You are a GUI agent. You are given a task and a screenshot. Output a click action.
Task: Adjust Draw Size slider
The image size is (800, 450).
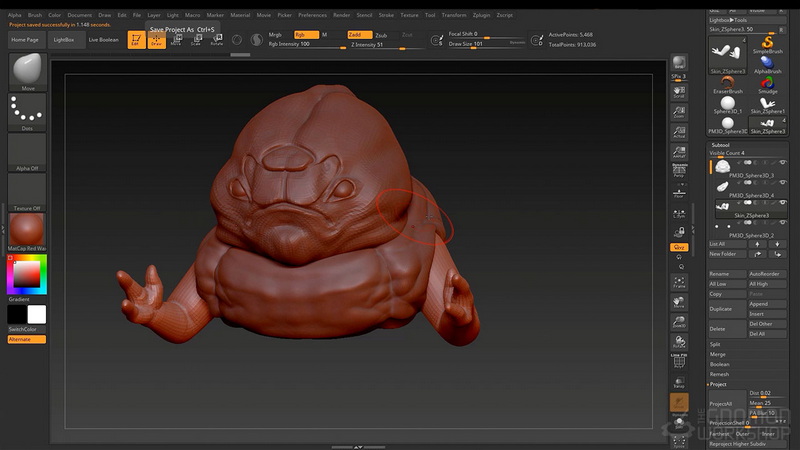[486, 44]
